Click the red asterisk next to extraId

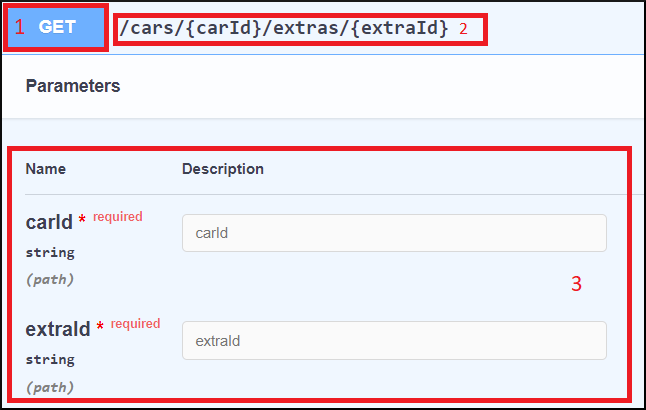[x=101, y=328]
